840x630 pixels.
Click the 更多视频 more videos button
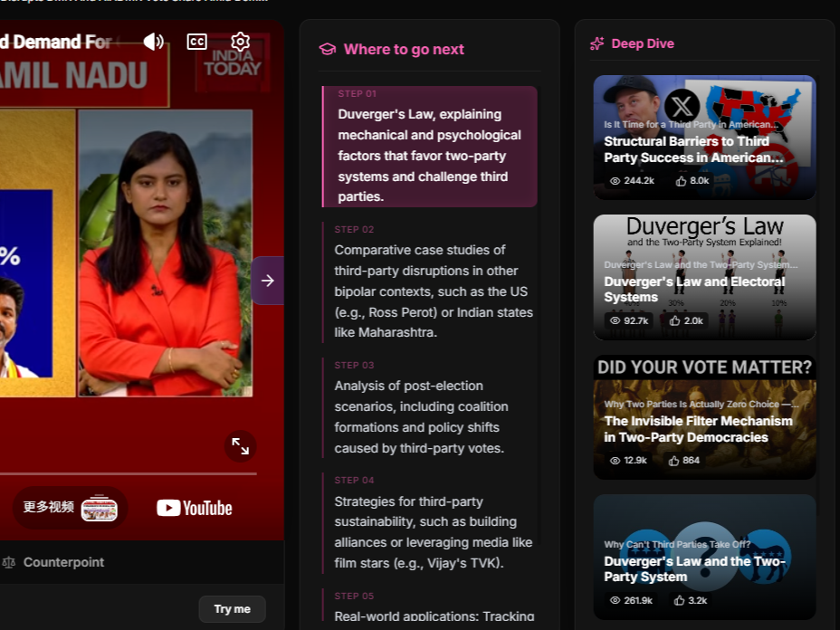pos(71,507)
